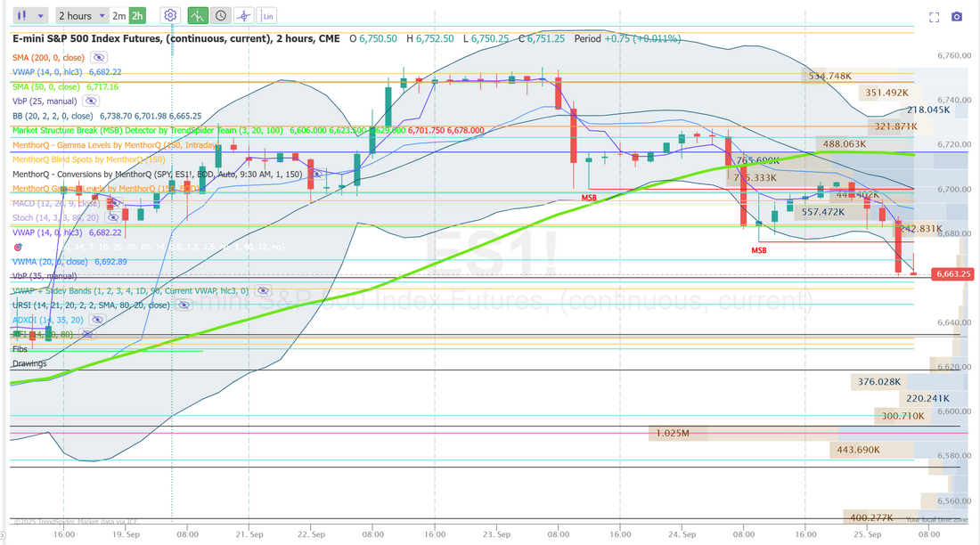Switch to the 2m timeframe
Screen dimensions: 980x545
pyautogui.click(x=118, y=16)
